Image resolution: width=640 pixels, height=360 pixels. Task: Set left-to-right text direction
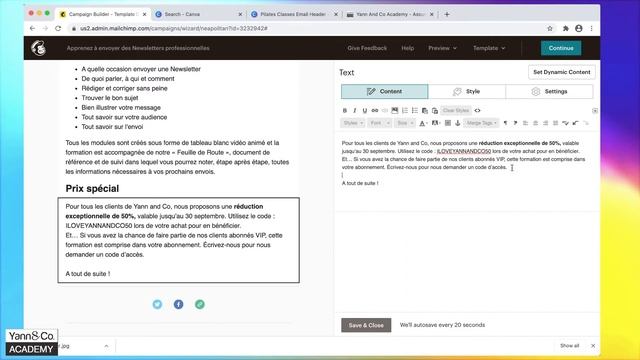pos(505,123)
